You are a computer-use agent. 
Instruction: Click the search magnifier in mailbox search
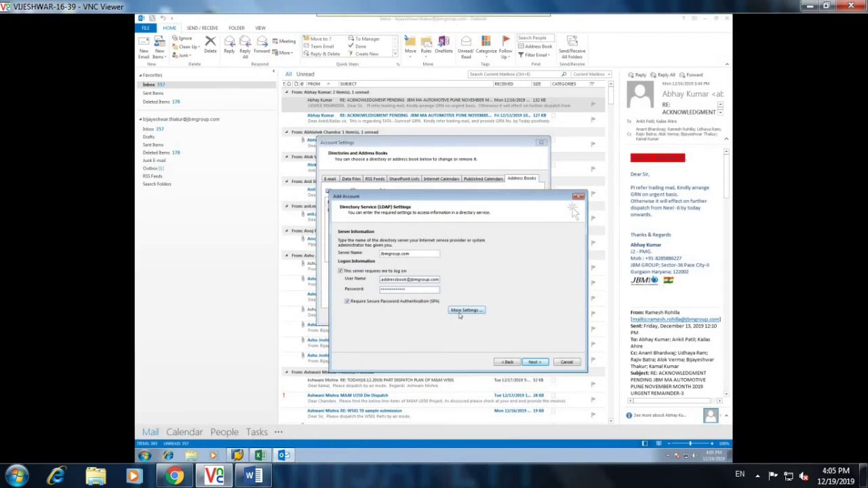coord(564,75)
